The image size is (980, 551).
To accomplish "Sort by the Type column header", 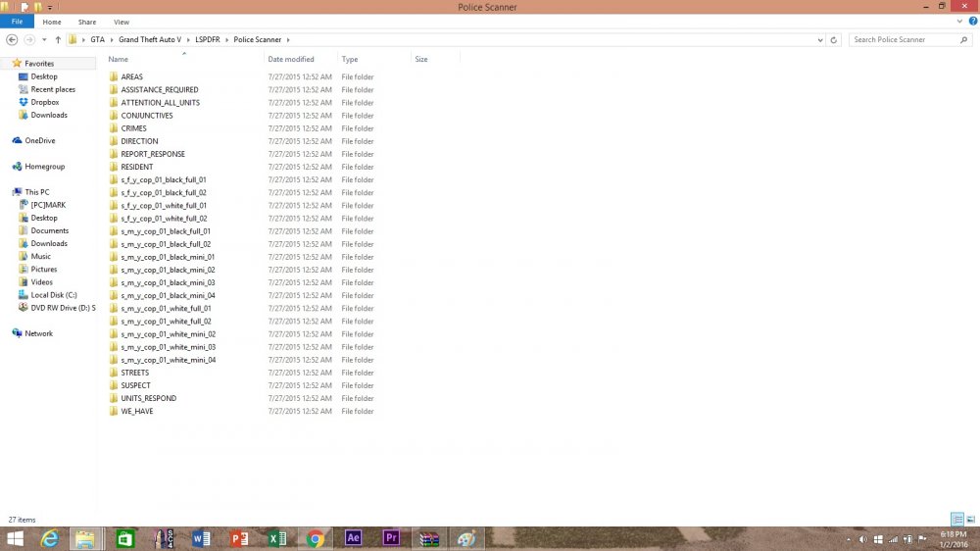I will [350, 59].
